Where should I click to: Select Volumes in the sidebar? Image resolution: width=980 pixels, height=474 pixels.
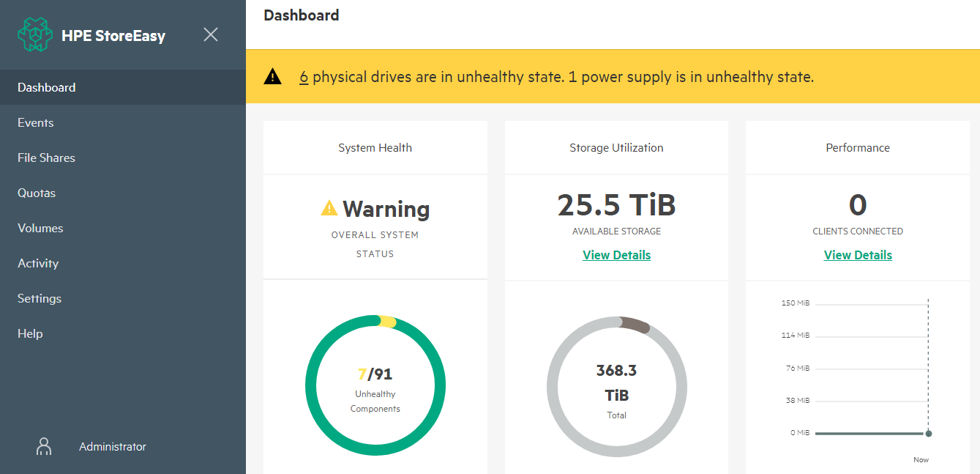click(40, 228)
